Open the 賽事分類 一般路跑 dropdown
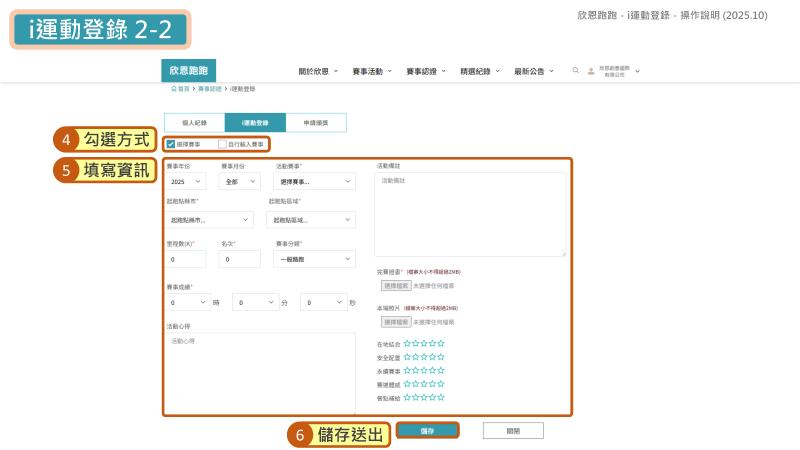800x450 pixels. point(313,258)
